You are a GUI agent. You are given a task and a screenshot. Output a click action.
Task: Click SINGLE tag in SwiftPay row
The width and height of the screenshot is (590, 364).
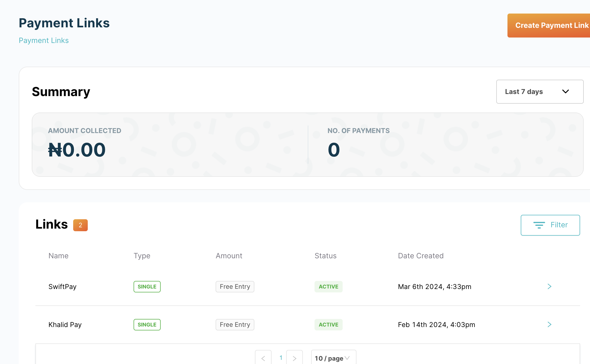click(x=147, y=287)
